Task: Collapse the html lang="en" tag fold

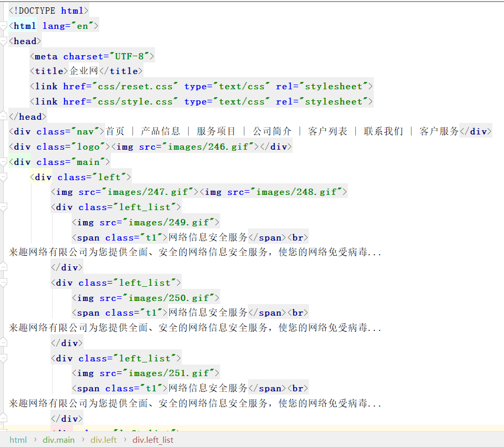Action: pyautogui.click(x=3, y=26)
